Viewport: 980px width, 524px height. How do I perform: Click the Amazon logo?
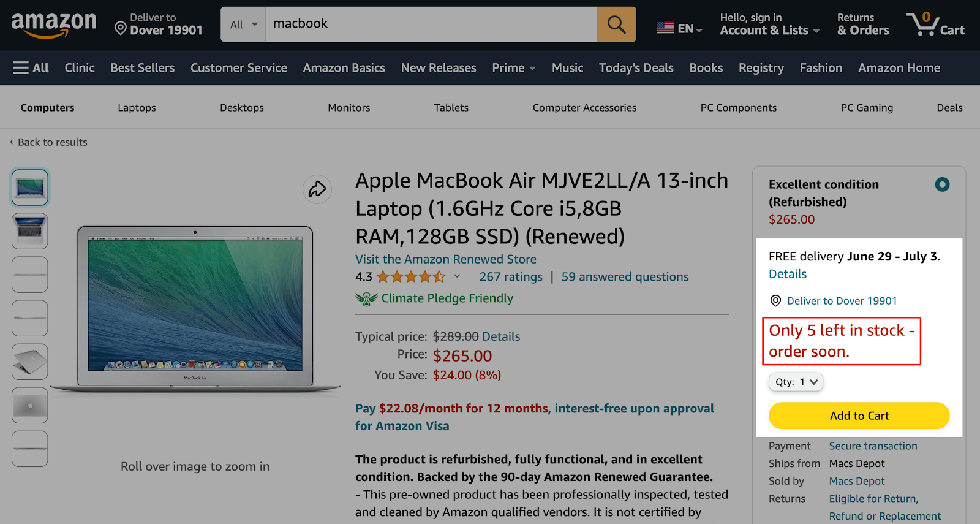pos(54,25)
